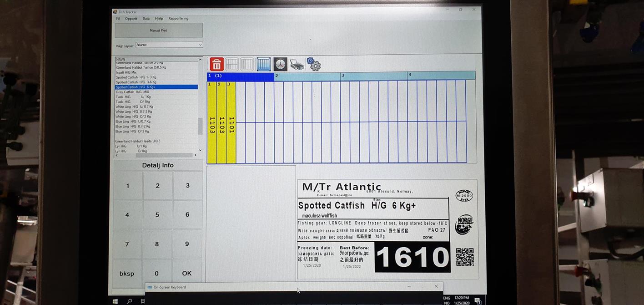Click the red trash delete icon
The image size is (644, 305).
tap(216, 64)
